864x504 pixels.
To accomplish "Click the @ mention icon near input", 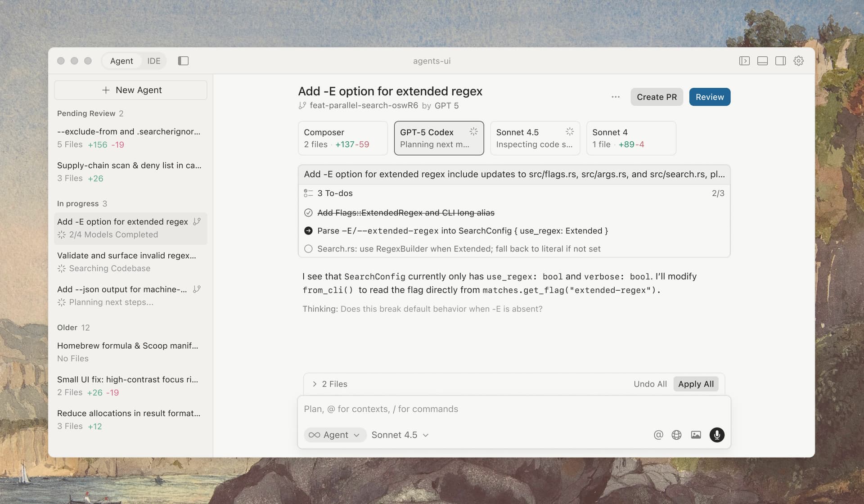I will click(x=658, y=435).
